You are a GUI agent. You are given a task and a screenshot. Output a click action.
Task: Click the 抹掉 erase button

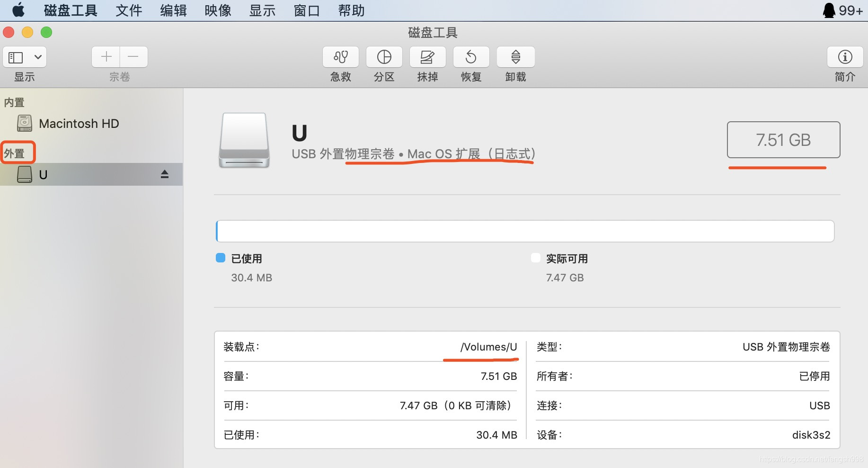click(x=427, y=57)
